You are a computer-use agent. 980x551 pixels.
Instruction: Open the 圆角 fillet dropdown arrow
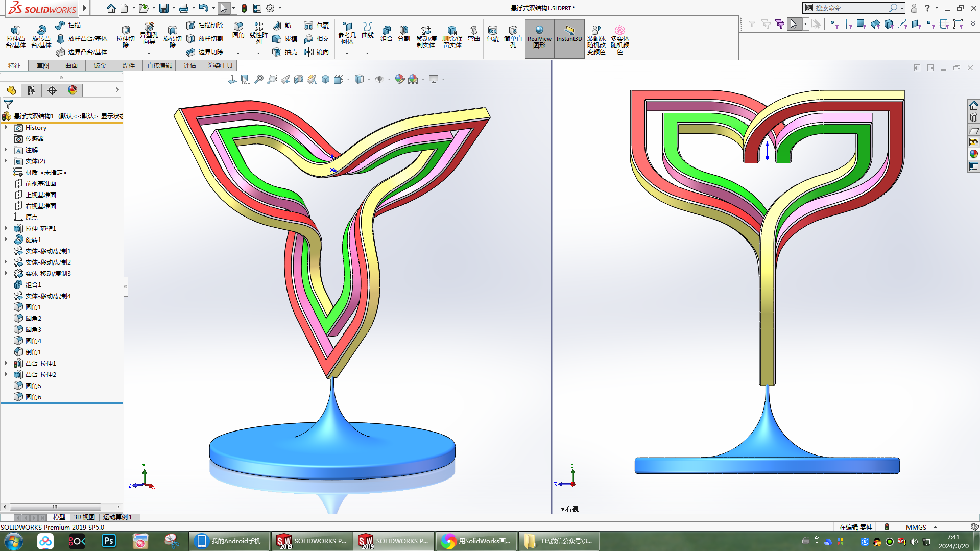click(238, 53)
